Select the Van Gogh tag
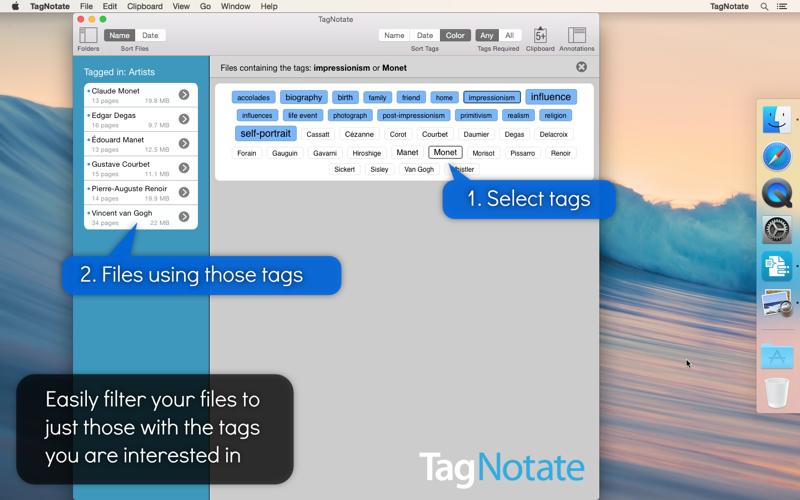Screen dimensions: 800x500 click(419, 169)
